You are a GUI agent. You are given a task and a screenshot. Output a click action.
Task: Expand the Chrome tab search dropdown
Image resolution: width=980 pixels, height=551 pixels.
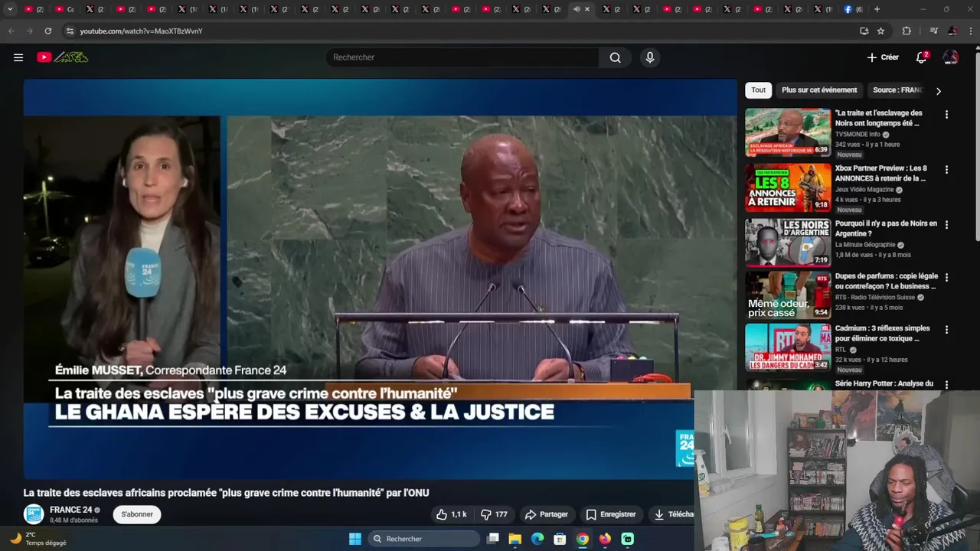pyautogui.click(x=10, y=9)
